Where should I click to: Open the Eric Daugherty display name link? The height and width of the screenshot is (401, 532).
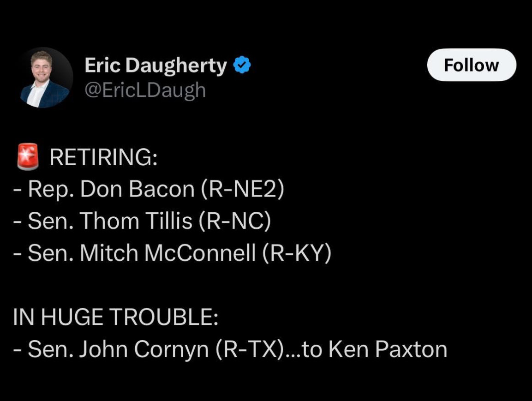click(x=156, y=66)
